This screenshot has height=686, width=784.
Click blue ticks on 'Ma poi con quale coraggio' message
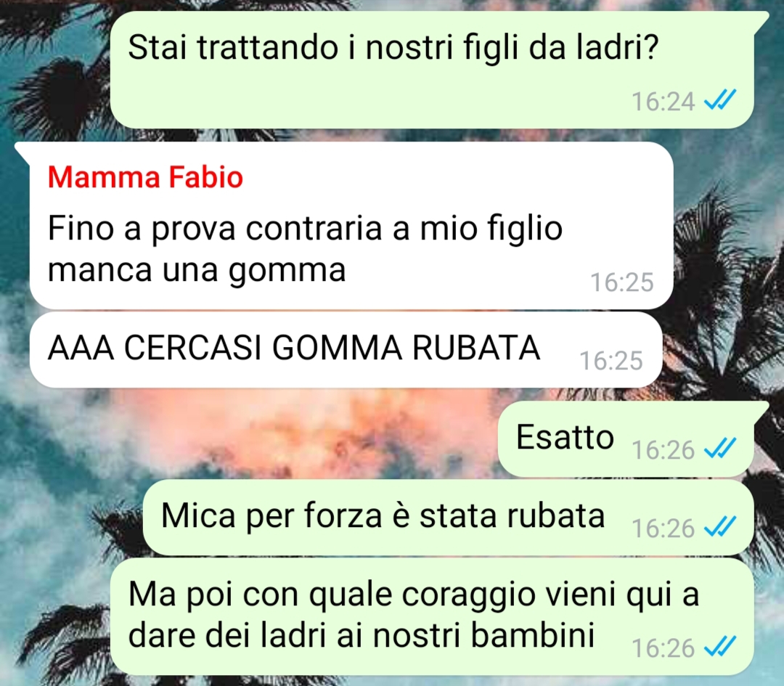tap(720, 647)
